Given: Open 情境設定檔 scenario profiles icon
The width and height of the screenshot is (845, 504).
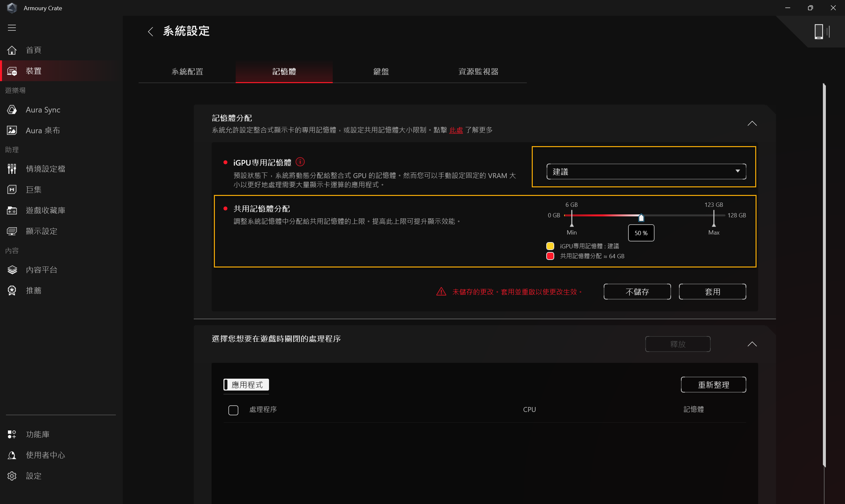Looking at the screenshot, I should tap(12, 169).
